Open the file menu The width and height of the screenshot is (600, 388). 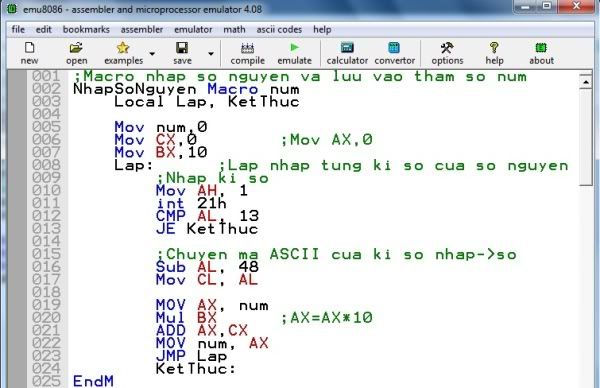coord(18,29)
